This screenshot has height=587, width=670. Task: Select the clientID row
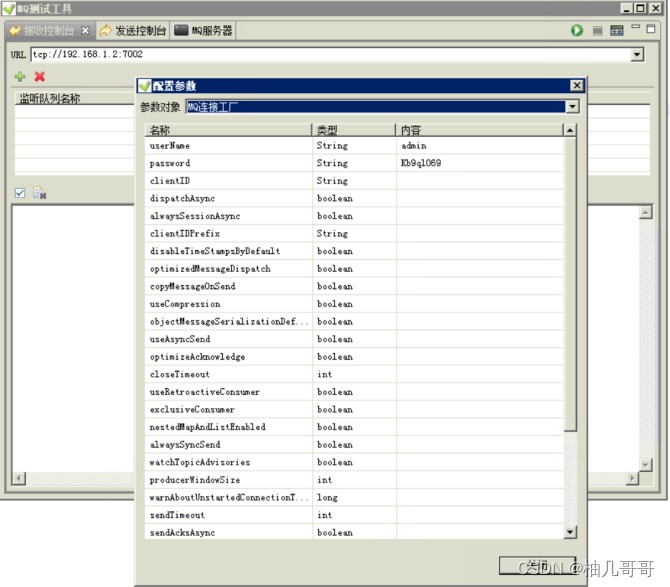[x=354, y=181]
